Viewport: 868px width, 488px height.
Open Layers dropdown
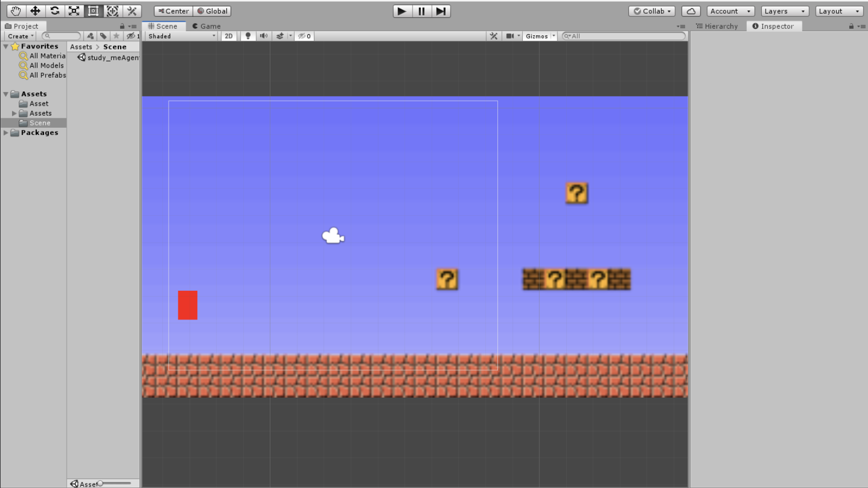pyautogui.click(x=785, y=11)
